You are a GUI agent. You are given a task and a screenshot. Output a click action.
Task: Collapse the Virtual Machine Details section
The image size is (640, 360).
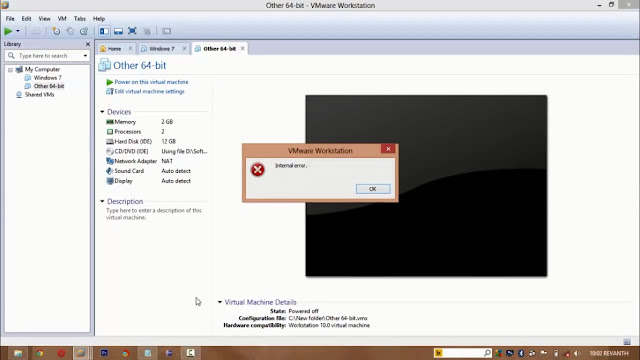(220, 302)
